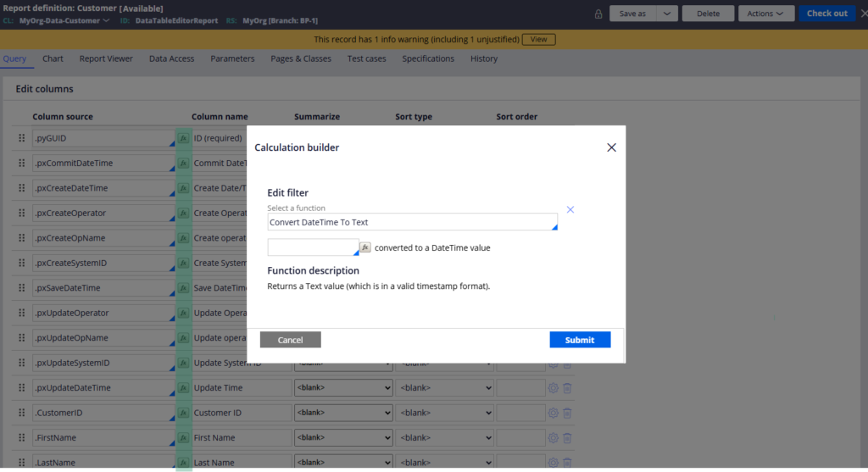Screen dimensions: 868x472
Task: Open the Report Viewer tab
Action: (106, 58)
